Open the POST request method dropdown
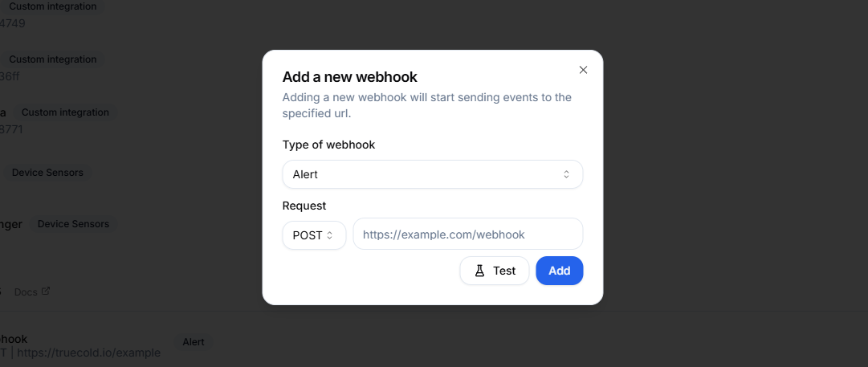Image resolution: width=868 pixels, height=367 pixels. [314, 235]
